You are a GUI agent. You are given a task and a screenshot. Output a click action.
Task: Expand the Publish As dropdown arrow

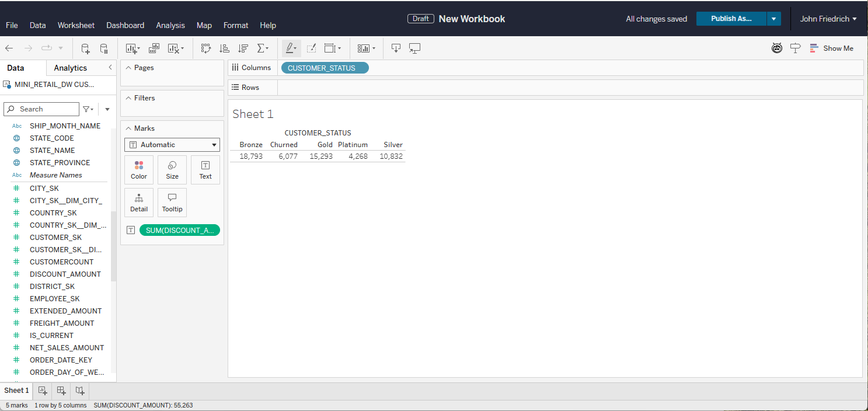[773, 19]
